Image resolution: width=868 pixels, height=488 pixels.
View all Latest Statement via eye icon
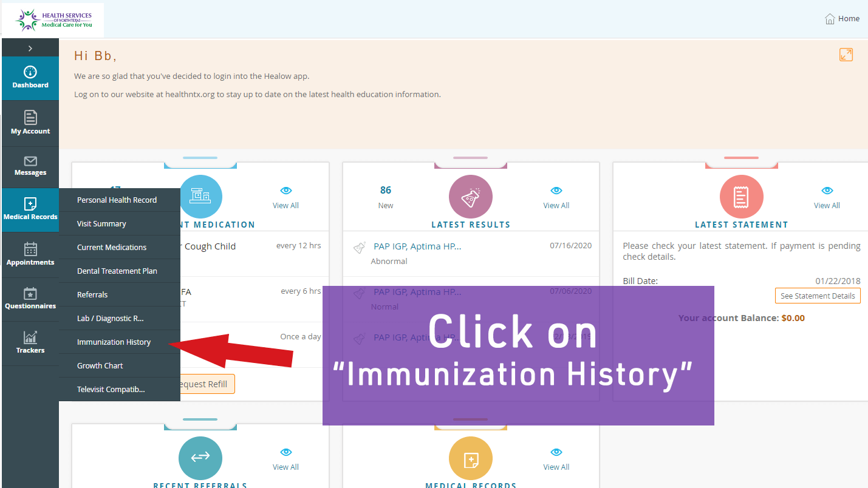coord(827,191)
